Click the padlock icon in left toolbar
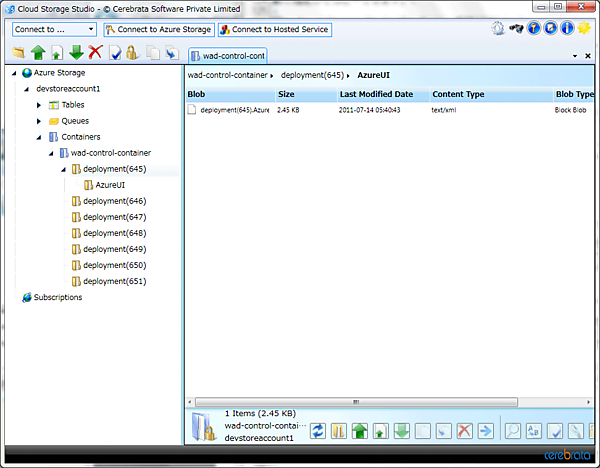Screen dimensions: 600x468 [x=132, y=53]
